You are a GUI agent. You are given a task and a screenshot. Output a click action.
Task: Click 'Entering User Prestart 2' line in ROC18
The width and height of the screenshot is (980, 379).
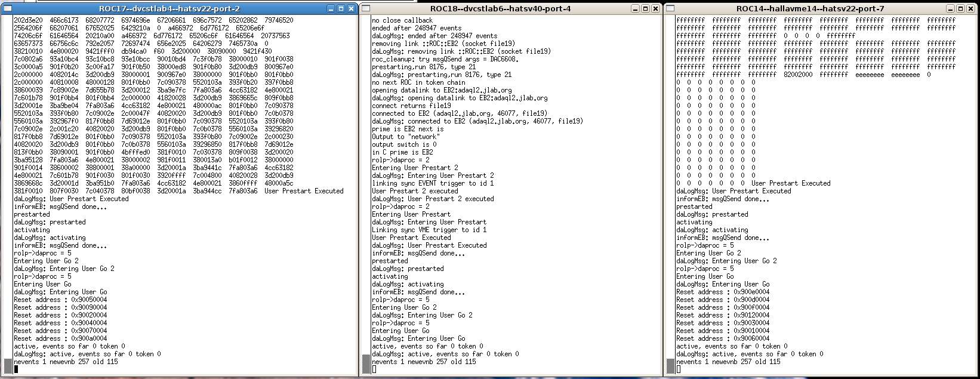(x=415, y=168)
